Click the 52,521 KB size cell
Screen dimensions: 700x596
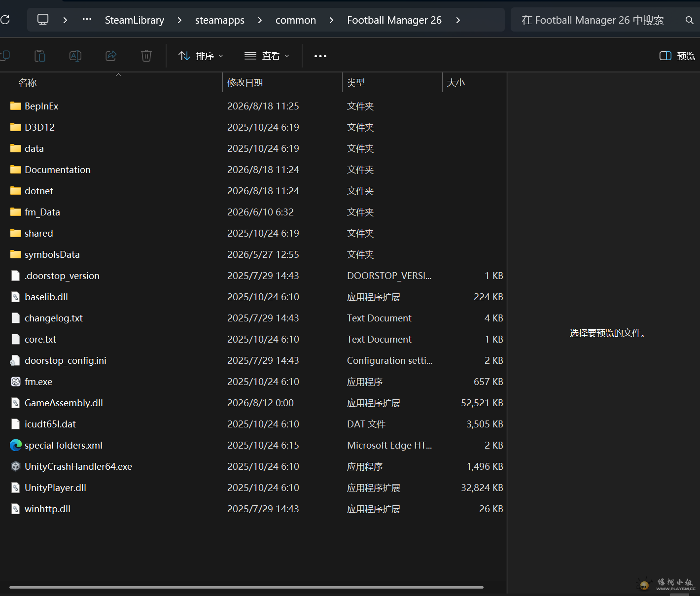click(x=482, y=403)
